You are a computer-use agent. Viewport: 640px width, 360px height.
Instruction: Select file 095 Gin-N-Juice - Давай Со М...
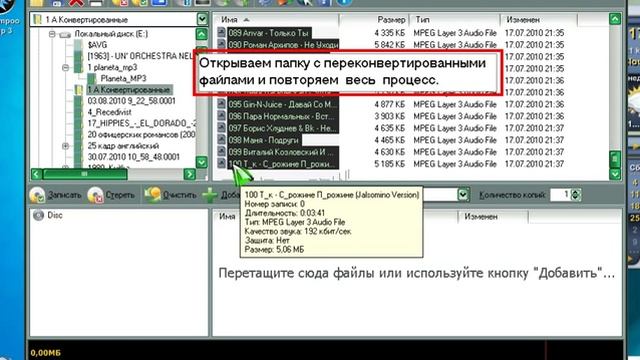(283, 104)
